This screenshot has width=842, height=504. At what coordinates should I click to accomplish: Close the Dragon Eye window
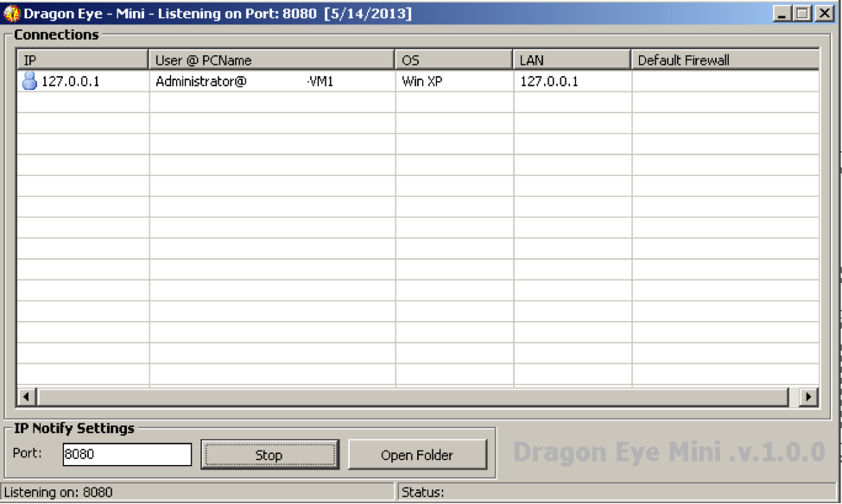click(824, 14)
